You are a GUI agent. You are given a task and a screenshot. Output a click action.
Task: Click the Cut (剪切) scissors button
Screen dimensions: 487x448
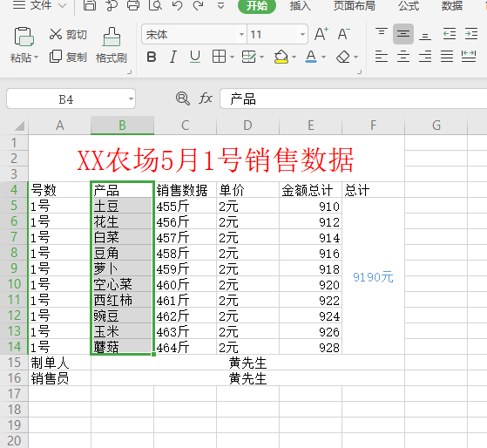point(68,34)
